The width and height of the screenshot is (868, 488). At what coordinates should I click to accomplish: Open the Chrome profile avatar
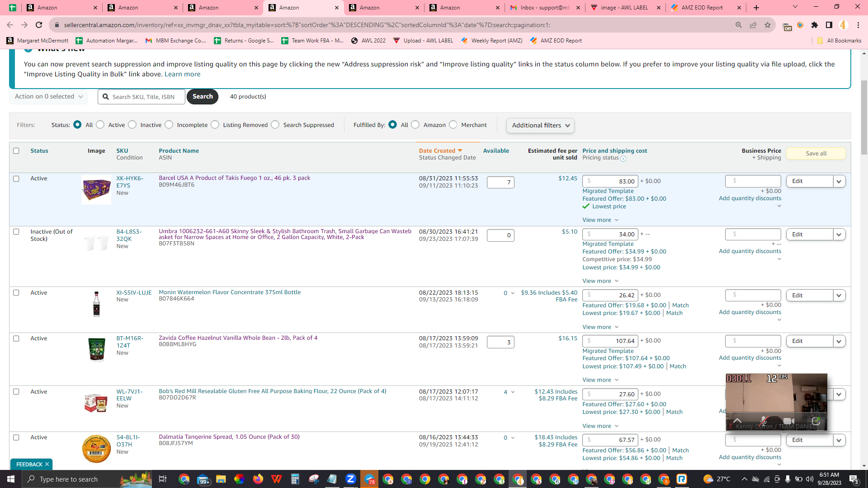pyautogui.click(x=843, y=25)
